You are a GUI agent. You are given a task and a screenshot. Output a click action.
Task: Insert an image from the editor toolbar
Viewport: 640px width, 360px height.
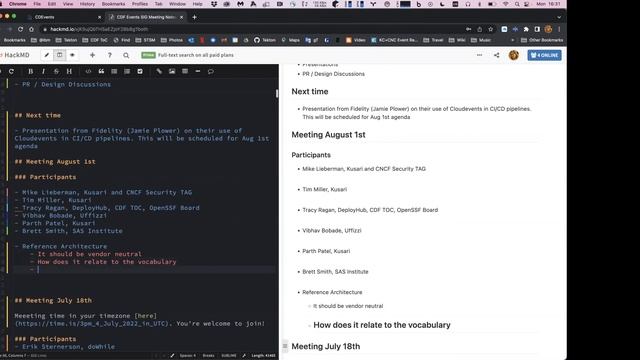point(172,71)
